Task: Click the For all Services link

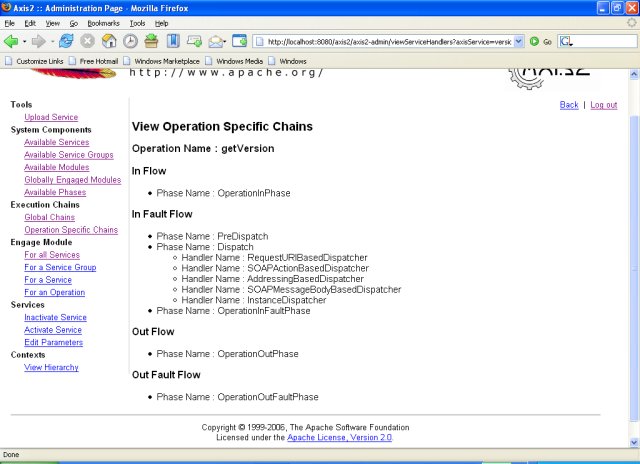Action: (x=52, y=255)
